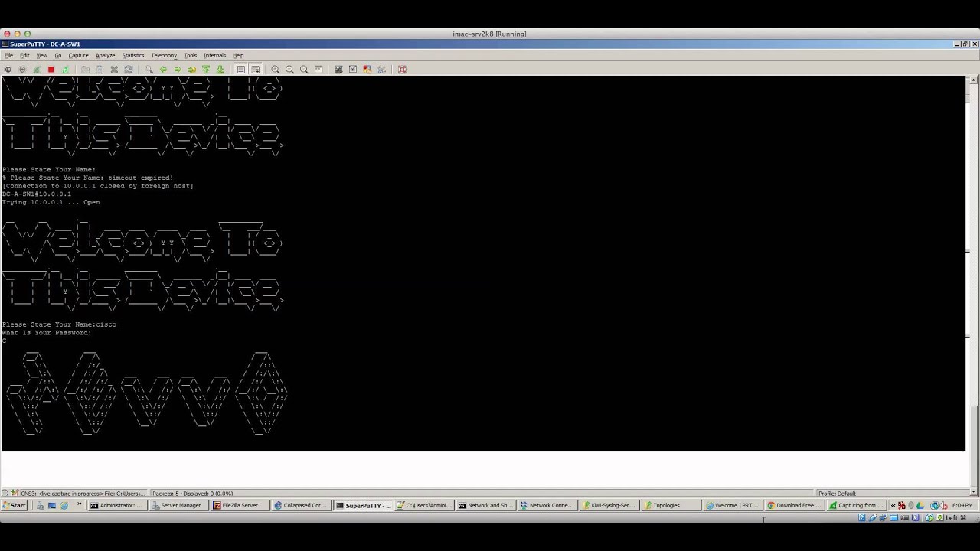Screen dimensions: 980x551
Task: Switch to Capturing from Wireshark taskbar item
Action: pyautogui.click(x=856, y=505)
